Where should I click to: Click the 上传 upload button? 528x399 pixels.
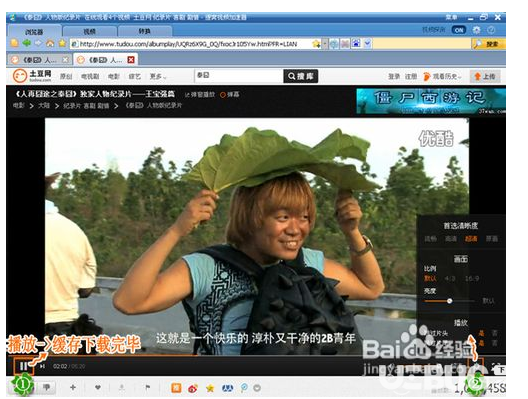(x=485, y=76)
